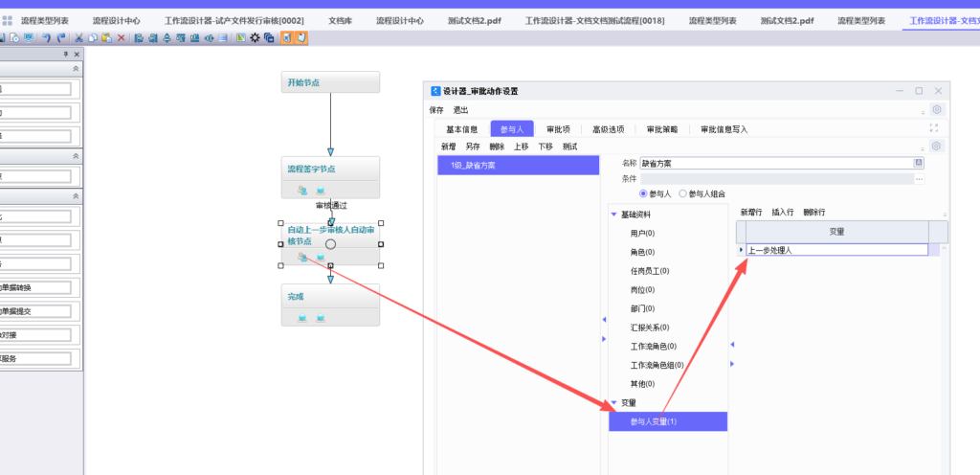Collapse the third toolbox section chevron
This screenshot has width=980, height=475.
tap(76, 196)
